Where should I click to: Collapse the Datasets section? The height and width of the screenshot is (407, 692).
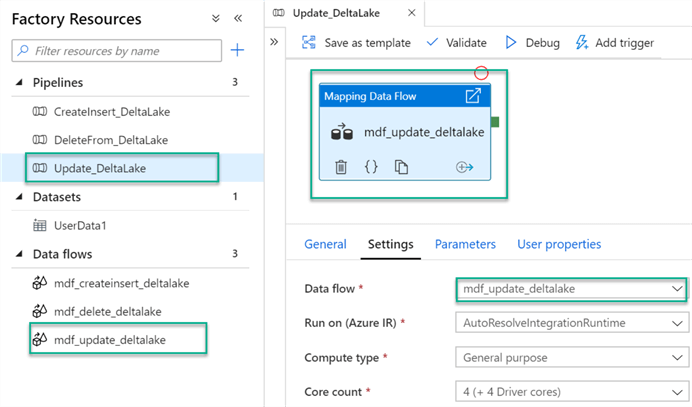tap(21, 197)
